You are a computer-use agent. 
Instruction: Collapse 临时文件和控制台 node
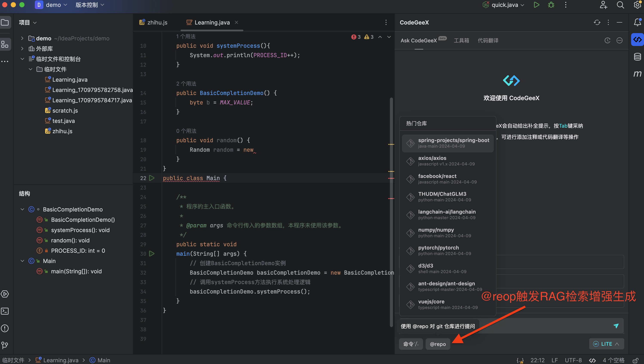tap(22, 59)
